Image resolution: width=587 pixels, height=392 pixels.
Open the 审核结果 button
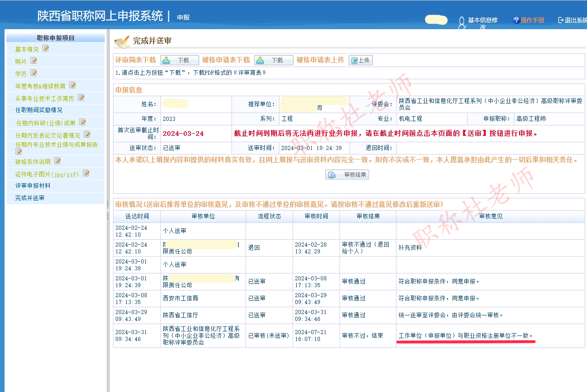click(x=347, y=175)
